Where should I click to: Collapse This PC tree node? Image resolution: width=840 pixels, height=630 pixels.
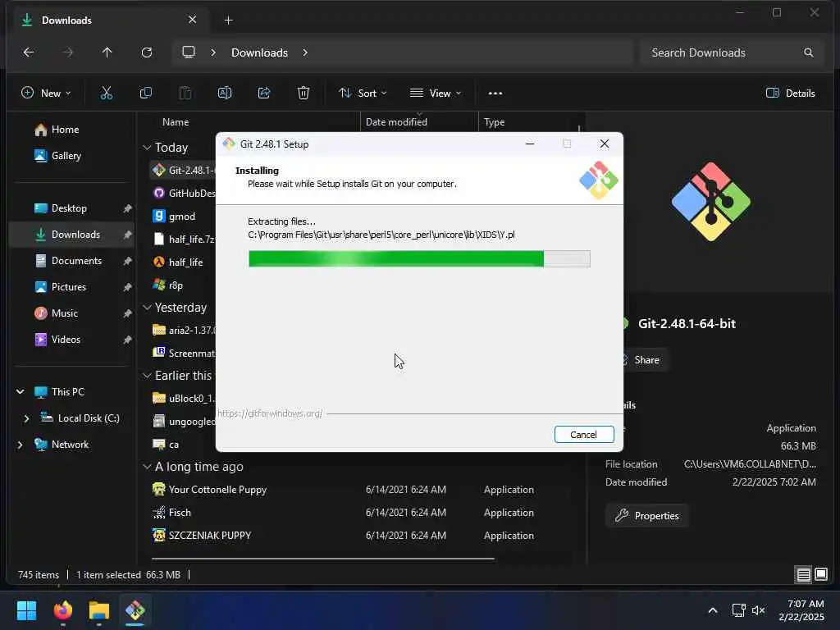21,391
